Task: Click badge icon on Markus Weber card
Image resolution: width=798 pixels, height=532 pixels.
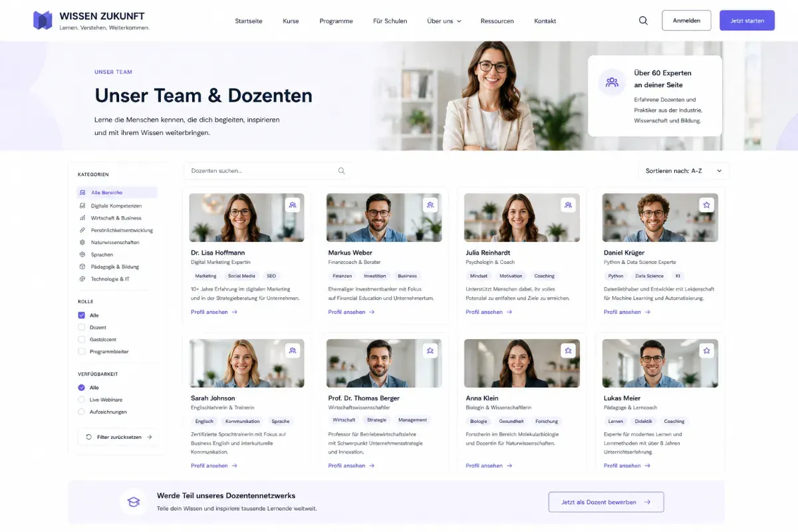Action: click(x=430, y=205)
